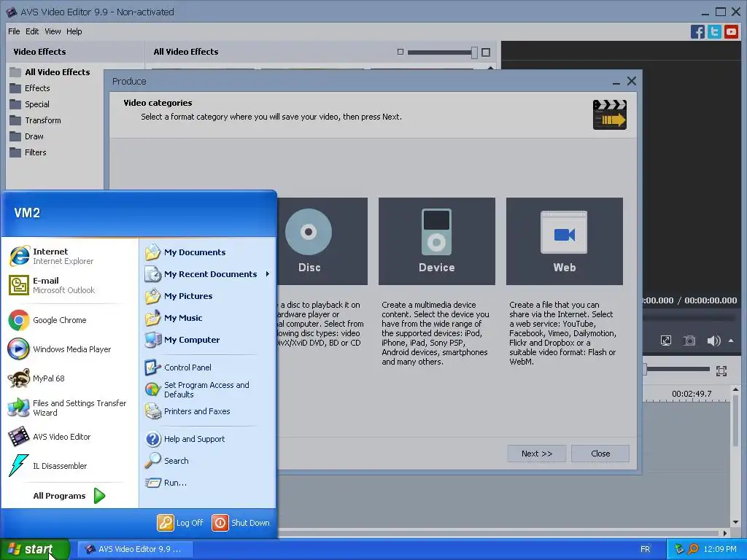Open Files and Settings Transfer Wizard
This screenshot has width=747, height=560.
click(x=69, y=408)
